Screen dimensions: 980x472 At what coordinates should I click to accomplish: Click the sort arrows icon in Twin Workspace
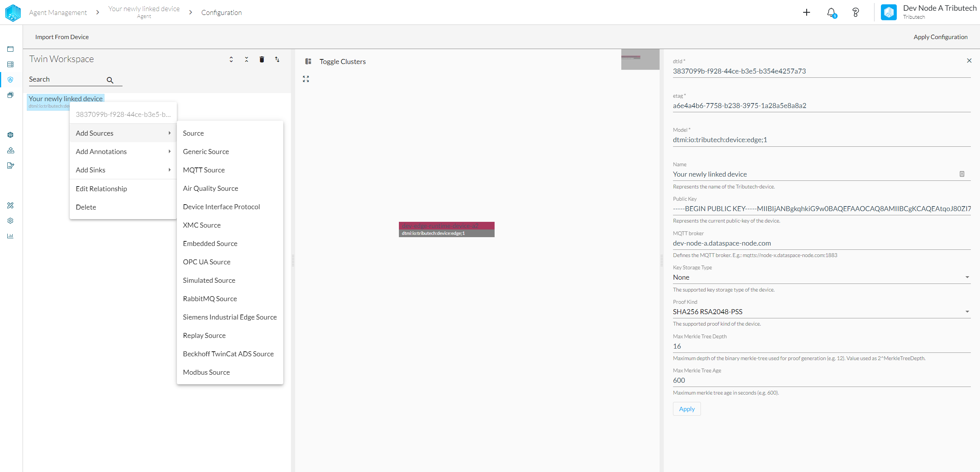(277, 59)
